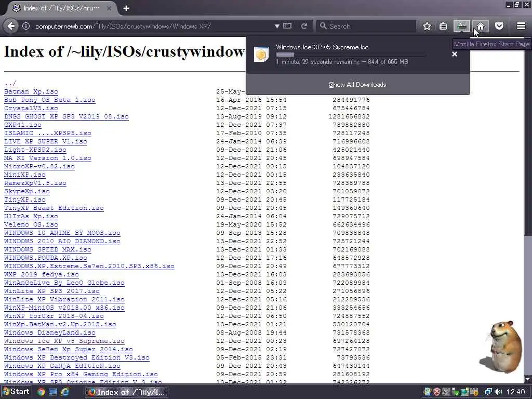Click TinyXP Beast Edition.iso

tap(54, 208)
